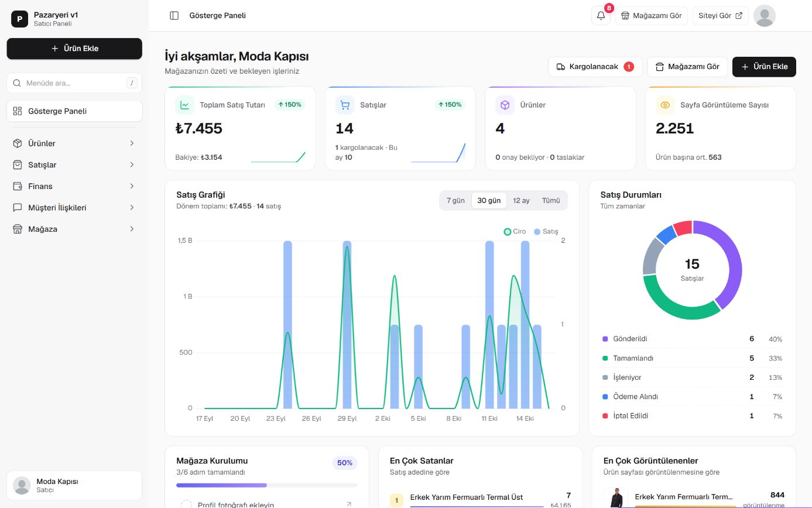The image size is (812, 508).
Task: Click the Mağaza sidebar store icon
Action: click(x=18, y=229)
